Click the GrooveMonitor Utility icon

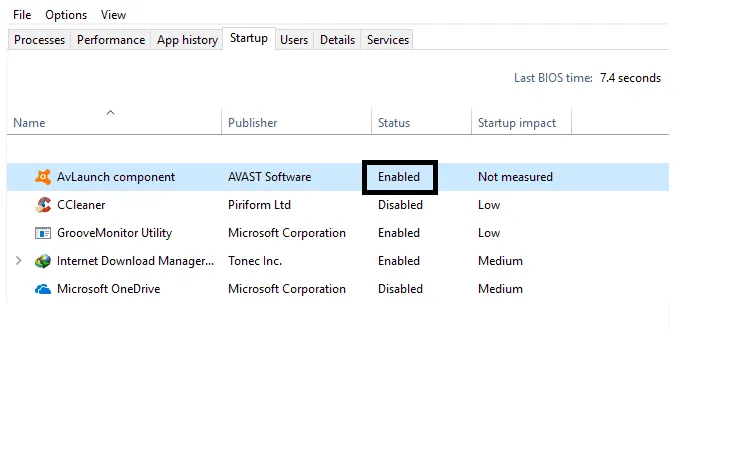43,233
